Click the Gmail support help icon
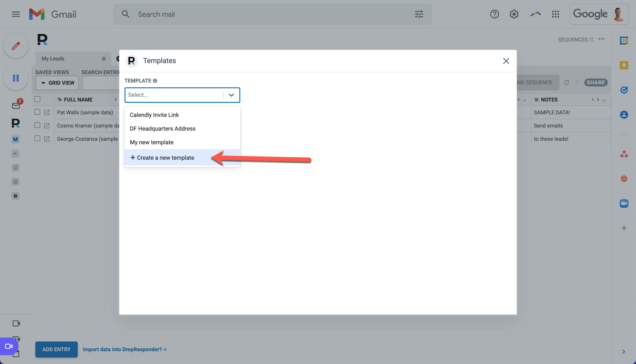 coord(494,14)
